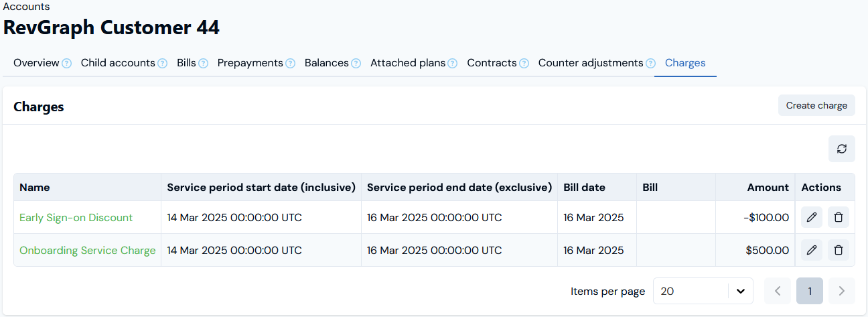Go to previous page arrow
The width and height of the screenshot is (868, 317).
(778, 291)
